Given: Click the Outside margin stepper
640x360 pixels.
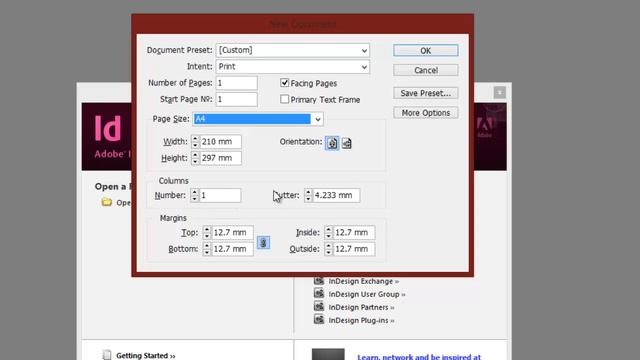Looking at the screenshot, I should (x=329, y=249).
